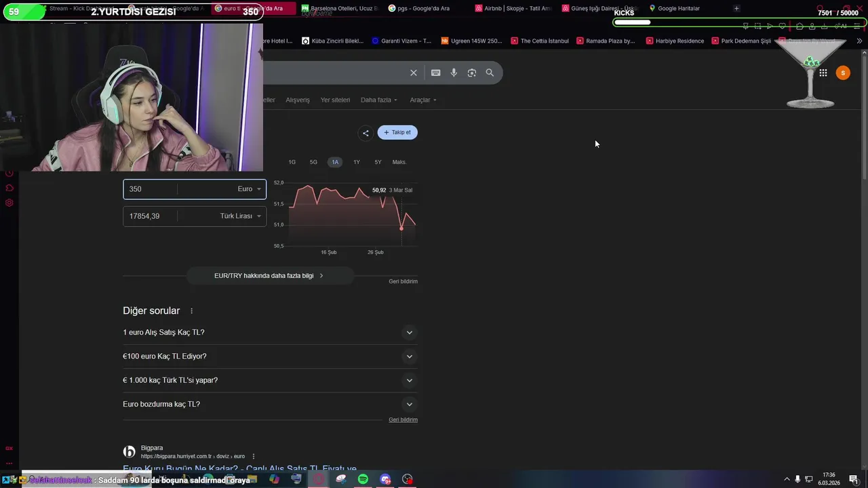Select the 5G chart range
This screenshot has height=488, width=868.
point(313,163)
